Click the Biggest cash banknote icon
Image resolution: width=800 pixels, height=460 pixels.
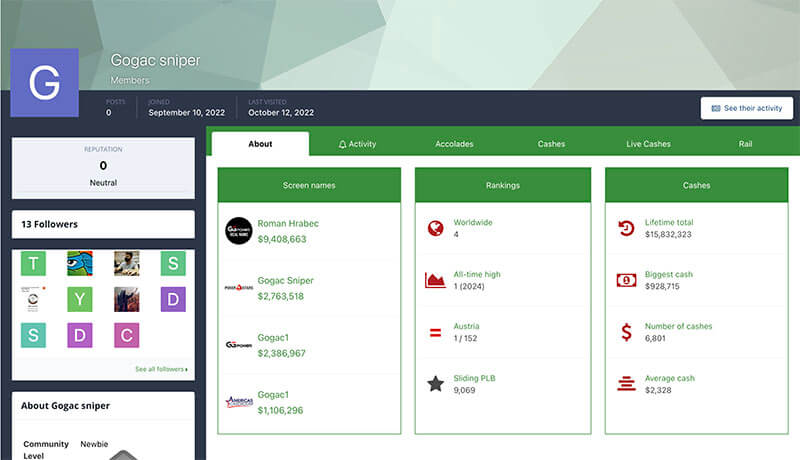(626, 280)
